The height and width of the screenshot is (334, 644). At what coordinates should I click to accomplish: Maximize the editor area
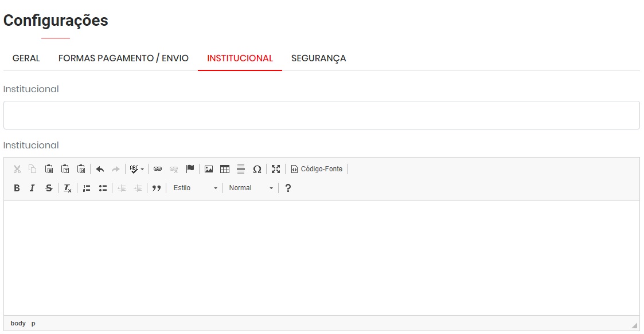[276, 169]
